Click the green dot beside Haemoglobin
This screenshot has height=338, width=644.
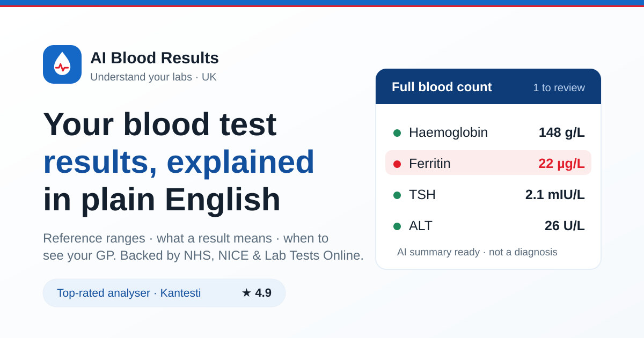(x=397, y=133)
